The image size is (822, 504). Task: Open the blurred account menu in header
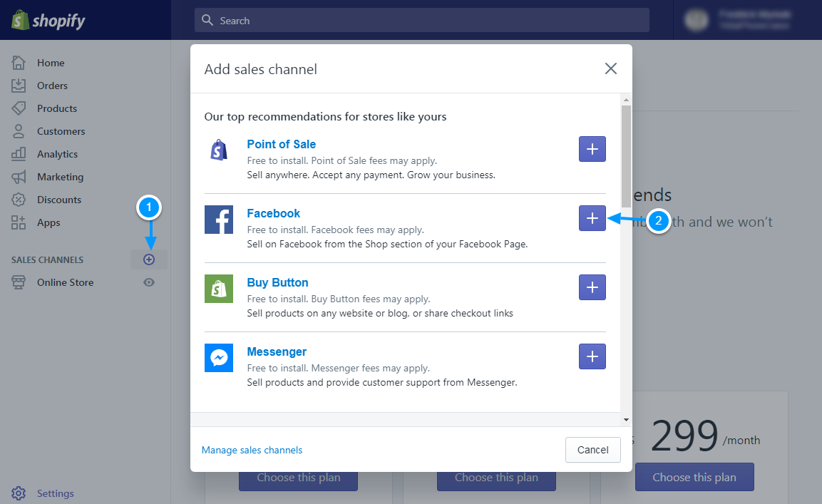[737, 20]
